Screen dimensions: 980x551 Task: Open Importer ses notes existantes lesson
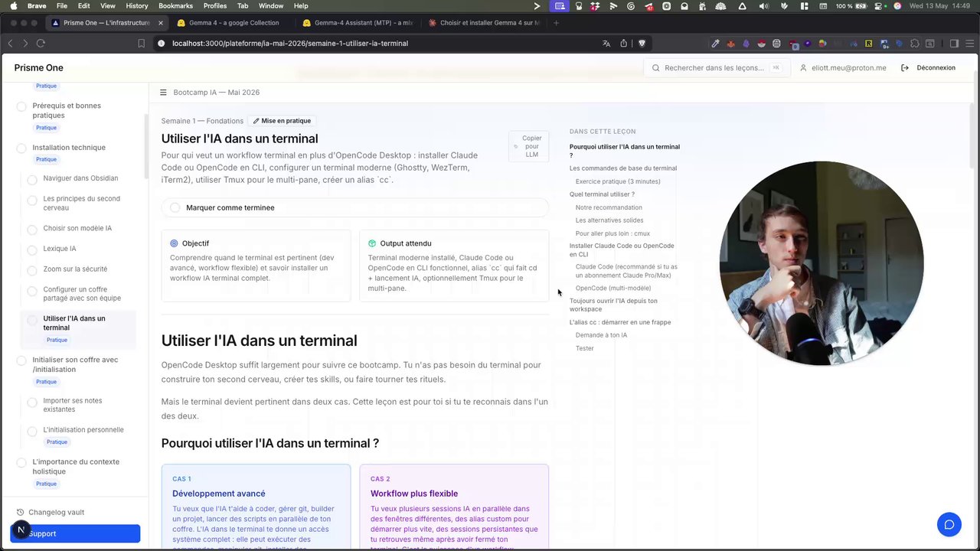pos(73,405)
